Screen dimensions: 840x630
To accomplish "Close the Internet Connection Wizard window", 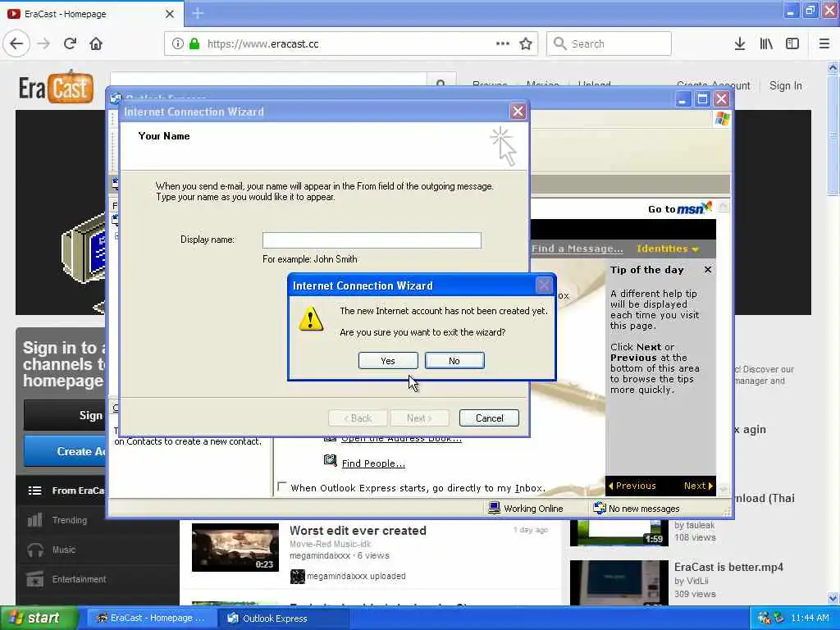I will [518, 112].
